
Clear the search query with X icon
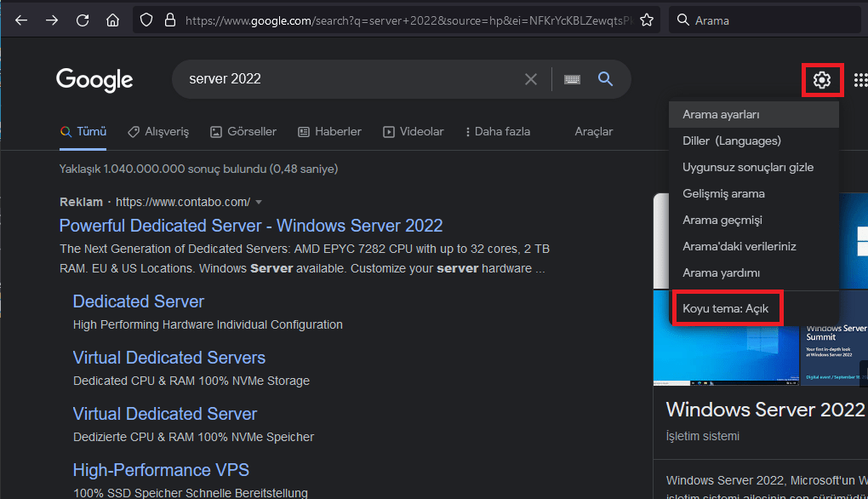point(531,79)
